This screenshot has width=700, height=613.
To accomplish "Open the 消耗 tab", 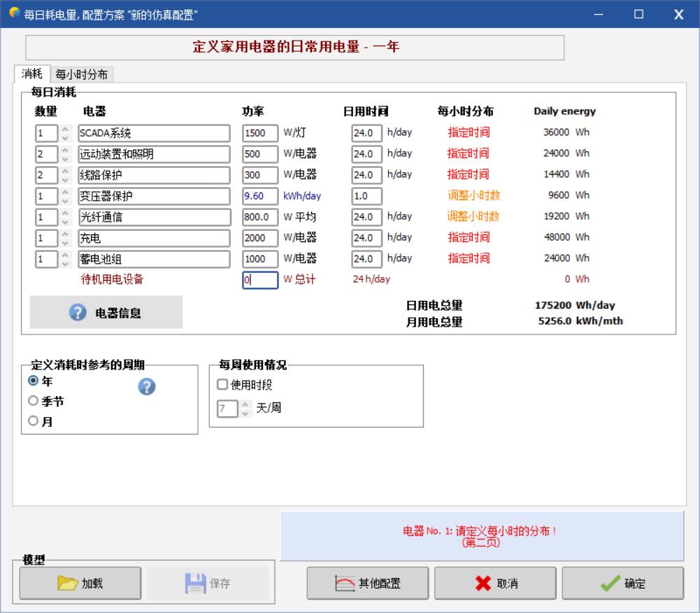I will (31, 73).
